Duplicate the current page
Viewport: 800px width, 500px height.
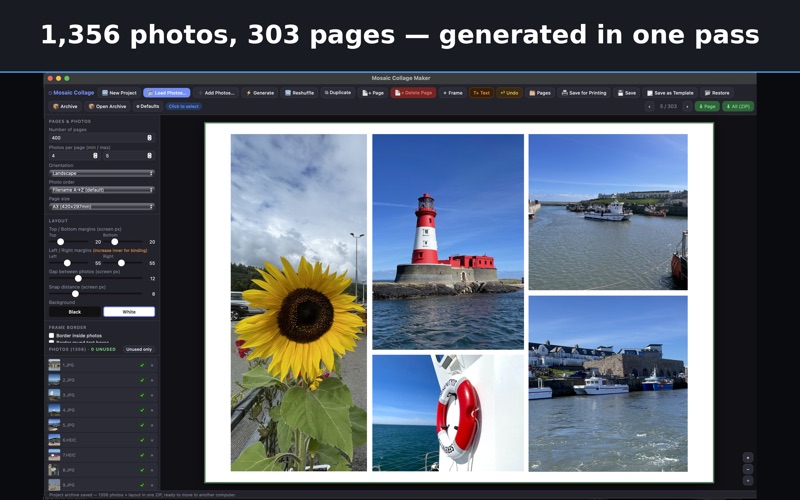click(338, 93)
